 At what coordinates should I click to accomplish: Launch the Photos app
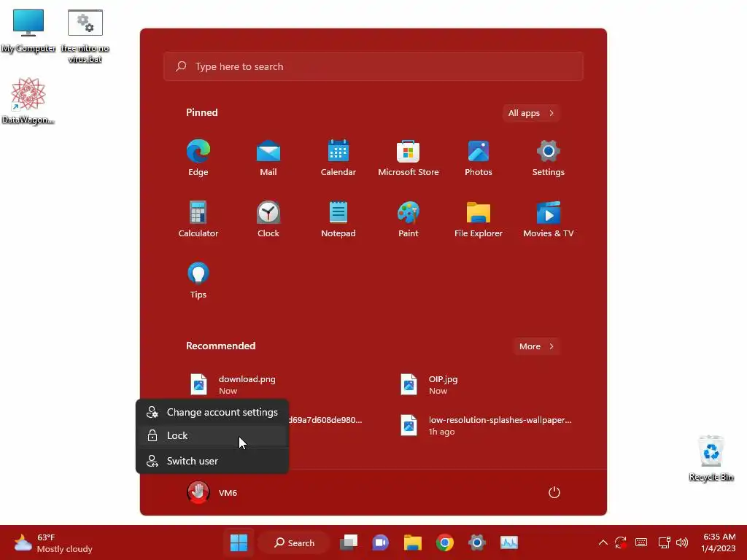(x=479, y=158)
